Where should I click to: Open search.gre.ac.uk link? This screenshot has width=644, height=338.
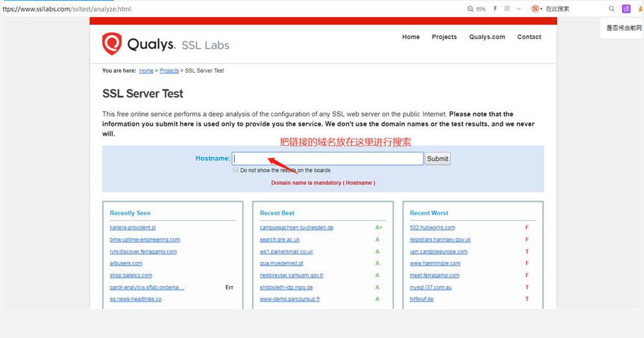280,239
